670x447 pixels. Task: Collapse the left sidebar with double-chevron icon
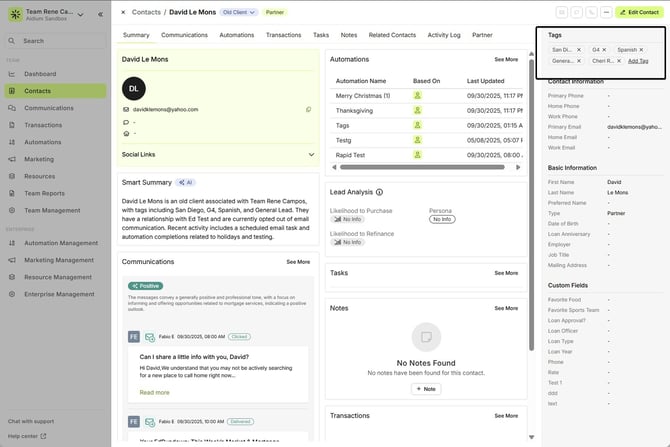tap(100, 14)
